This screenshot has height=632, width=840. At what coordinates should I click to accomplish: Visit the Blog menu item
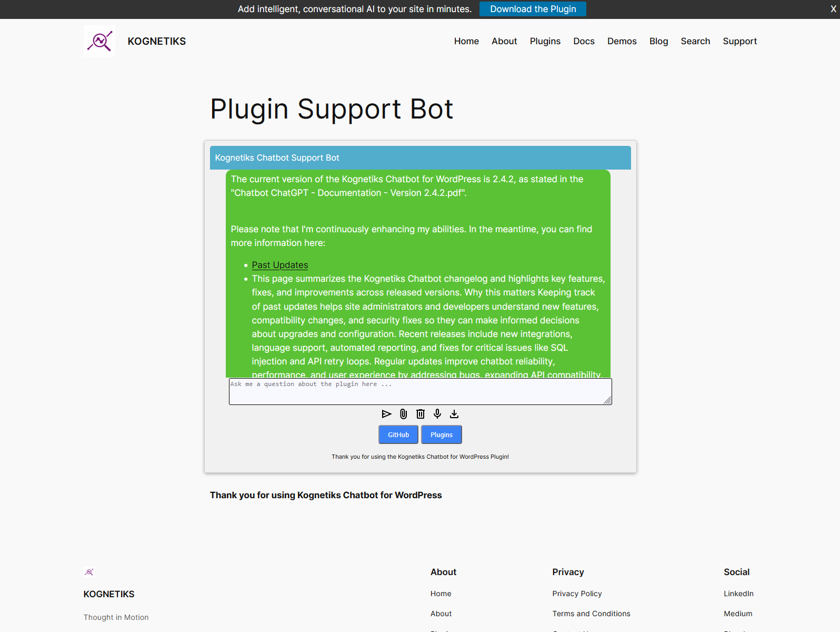658,41
